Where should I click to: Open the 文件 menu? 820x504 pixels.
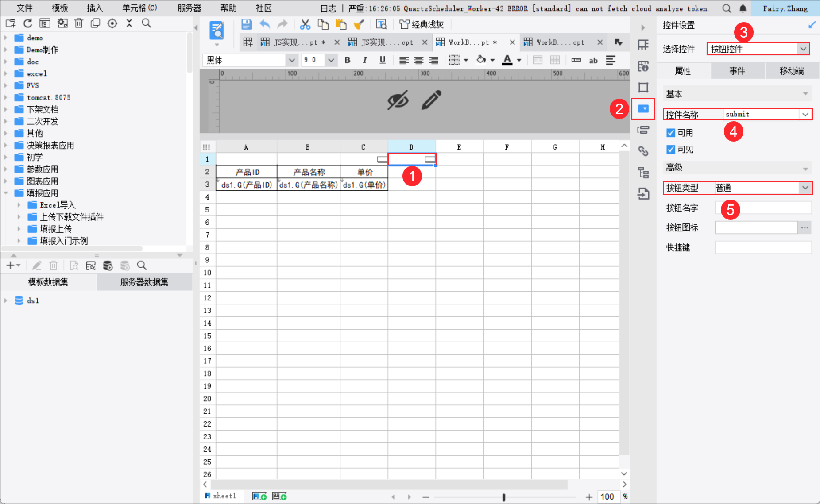point(24,8)
